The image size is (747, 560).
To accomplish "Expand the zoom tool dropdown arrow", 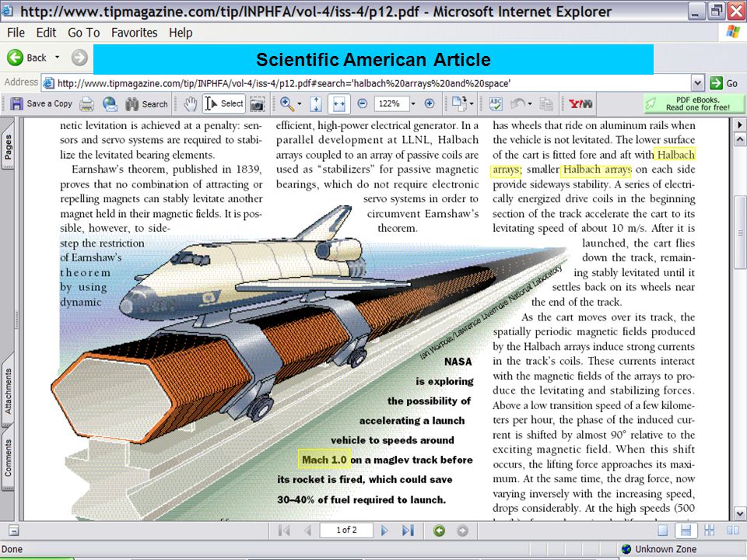I will tap(300, 103).
